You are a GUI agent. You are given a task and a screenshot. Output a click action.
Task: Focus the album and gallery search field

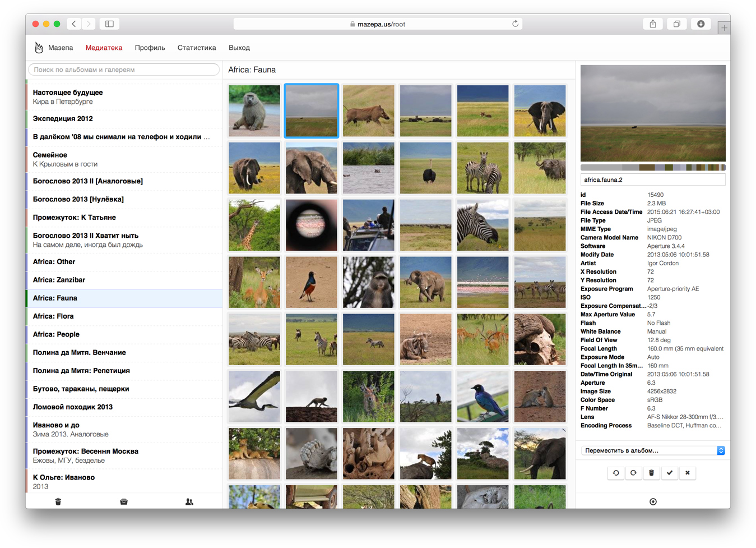[x=124, y=70]
